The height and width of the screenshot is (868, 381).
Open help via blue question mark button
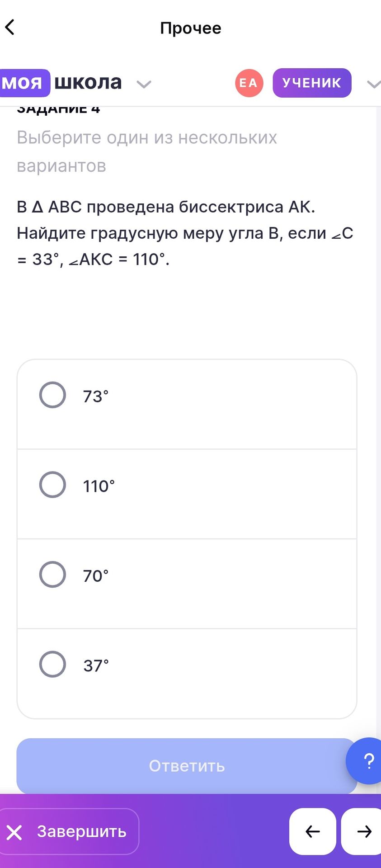click(x=365, y=761)
